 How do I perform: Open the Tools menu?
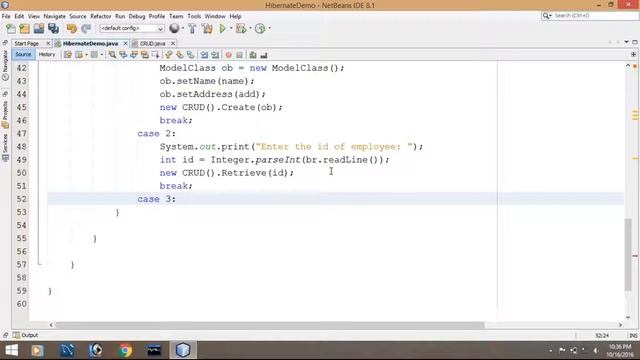(194, 16)
